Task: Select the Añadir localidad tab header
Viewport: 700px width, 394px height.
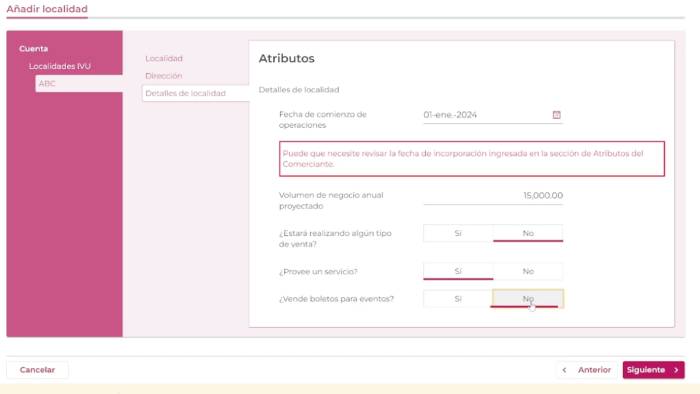Action: 47,9
